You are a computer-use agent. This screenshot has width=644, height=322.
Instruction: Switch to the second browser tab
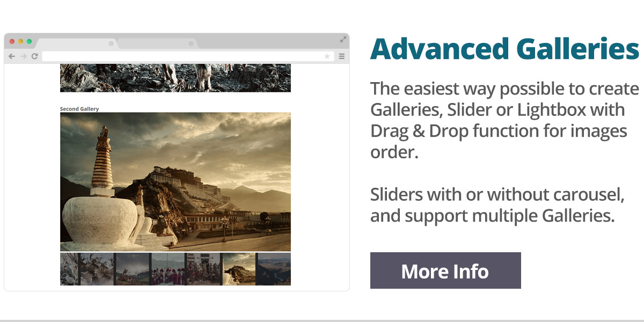pos(157,43)
